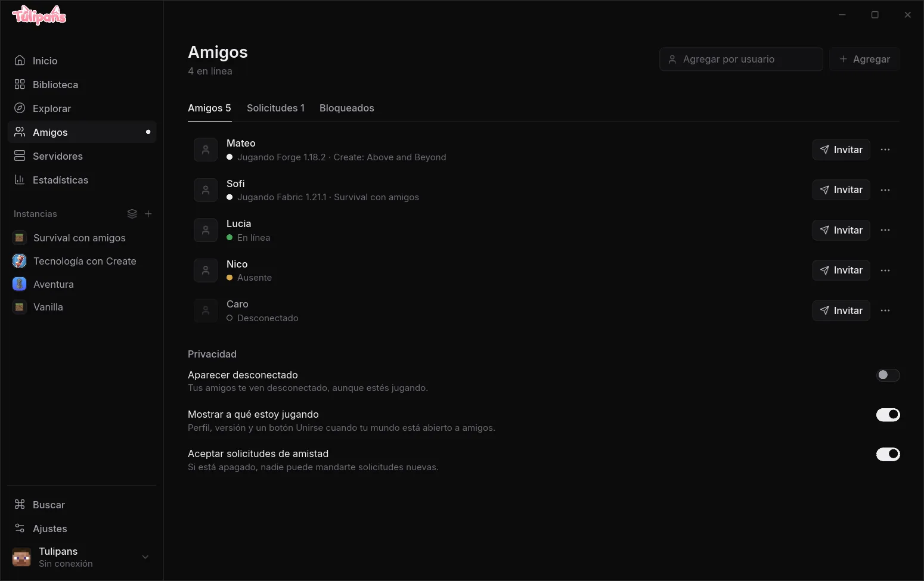
Task: Open more options for Nico
Action: click(885, 271)
